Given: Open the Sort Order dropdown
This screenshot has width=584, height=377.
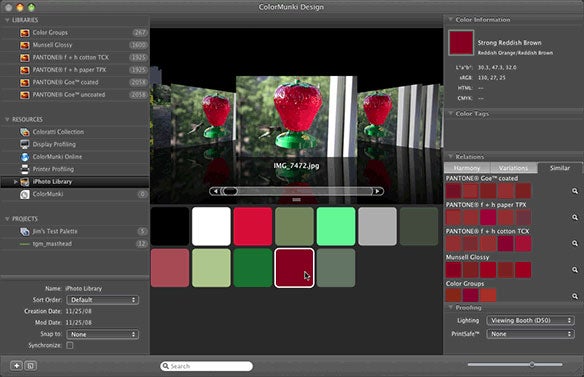Looking at the screenshot, I should [x=102, y=300].
